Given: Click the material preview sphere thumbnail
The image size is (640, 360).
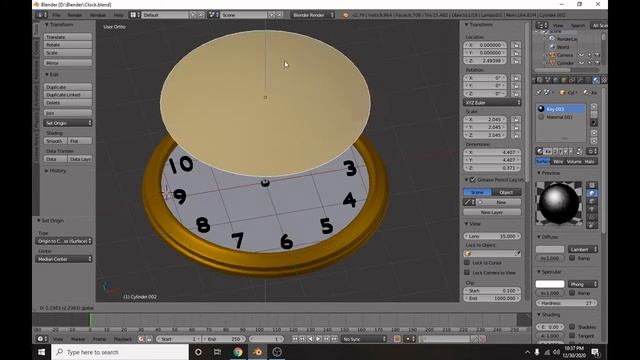Looking at the screenshot, I should point(559,203).
